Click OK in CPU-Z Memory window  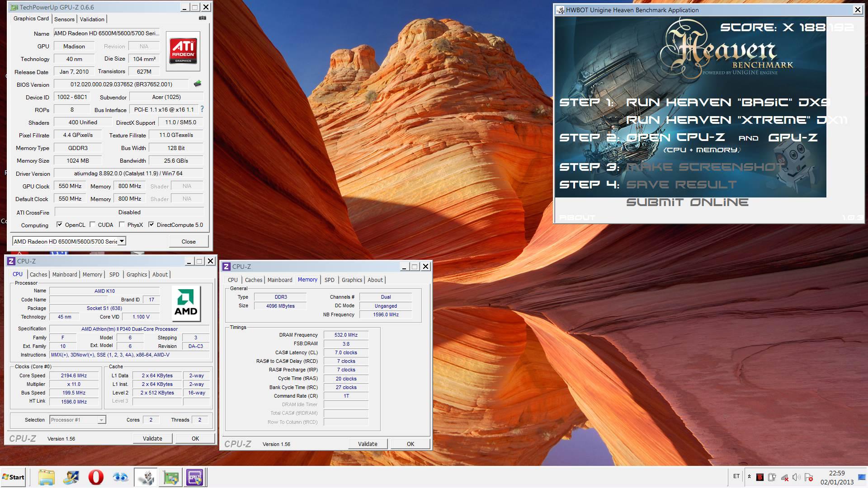pos(410,444)
